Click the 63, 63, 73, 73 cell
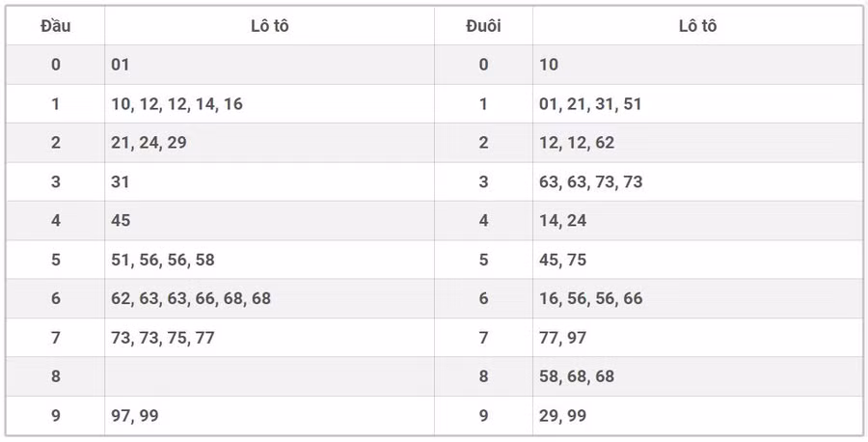Image resolution: width=868 pixels, height=442 pixels. [x=591, y=181]
